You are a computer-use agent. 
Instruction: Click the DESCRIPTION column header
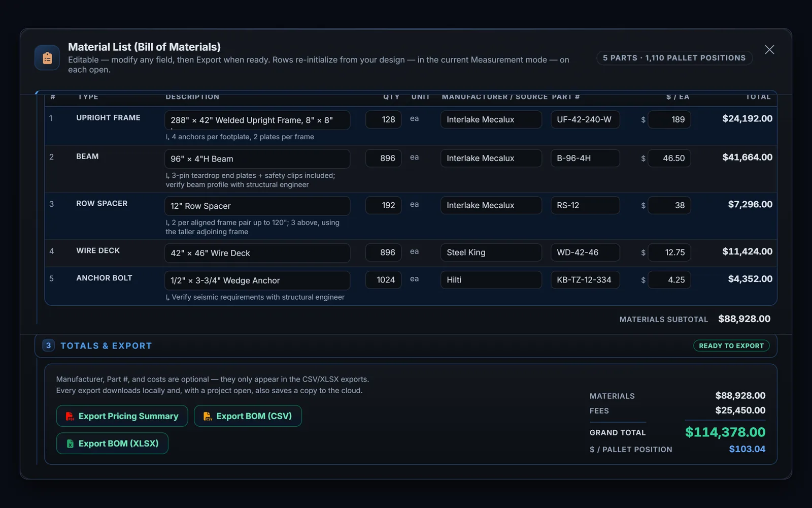point(192,97)
